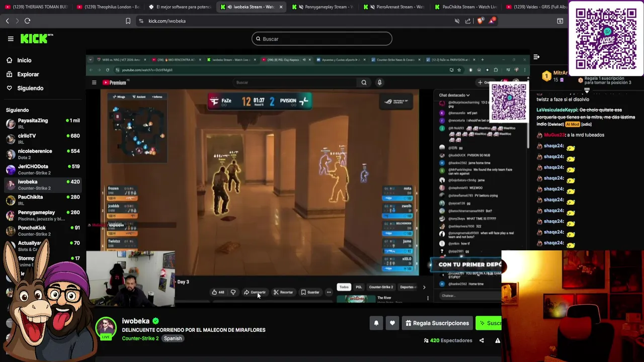This screenshot has width=644, height=362.
Task: Go back in the browser
Action: click(x=7, y=21)
